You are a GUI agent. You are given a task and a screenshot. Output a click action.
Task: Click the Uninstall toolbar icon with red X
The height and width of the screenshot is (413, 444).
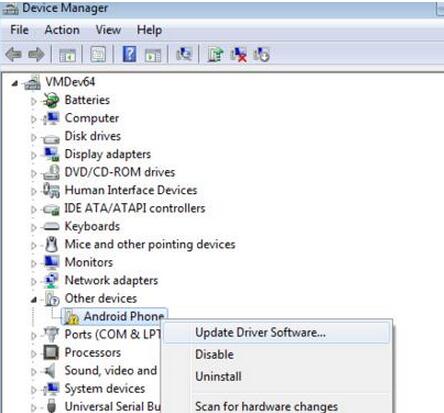point(239,54)
